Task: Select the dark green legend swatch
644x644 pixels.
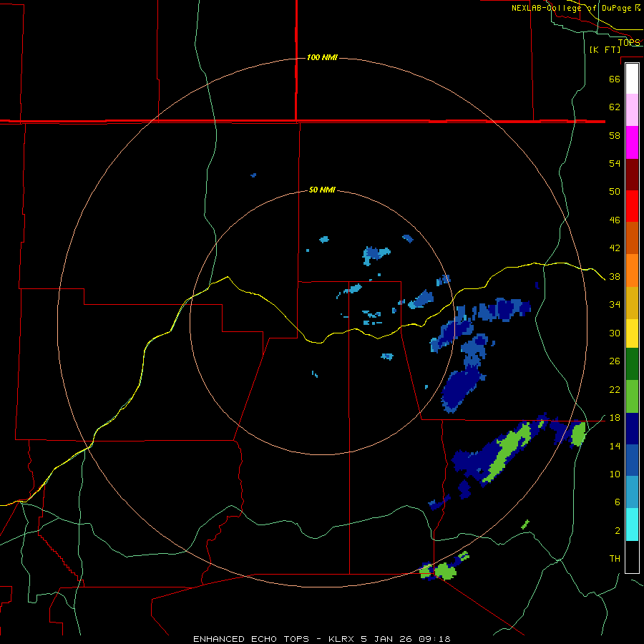Action: (632, 364)
